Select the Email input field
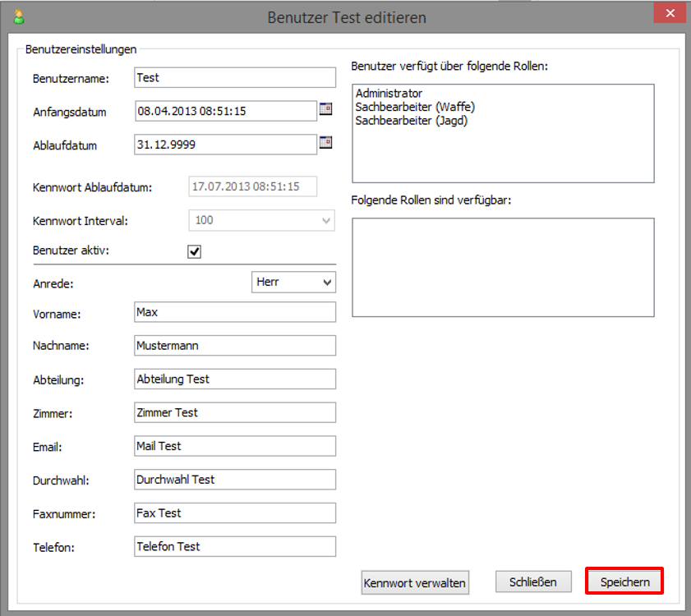 [234, 446]
